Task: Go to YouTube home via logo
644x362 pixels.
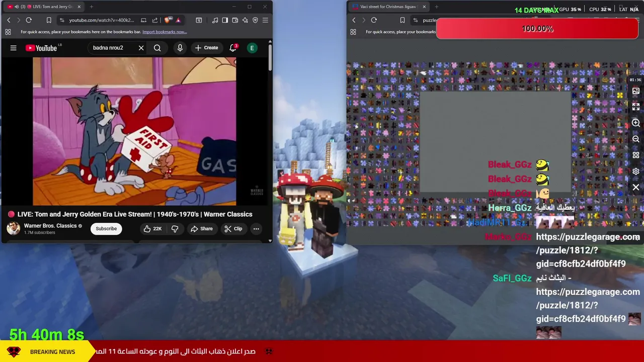Action: 41,48
